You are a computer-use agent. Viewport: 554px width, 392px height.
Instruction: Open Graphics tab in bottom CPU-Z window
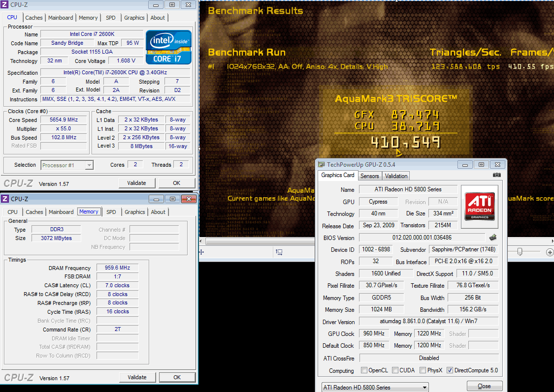[134, 212]
